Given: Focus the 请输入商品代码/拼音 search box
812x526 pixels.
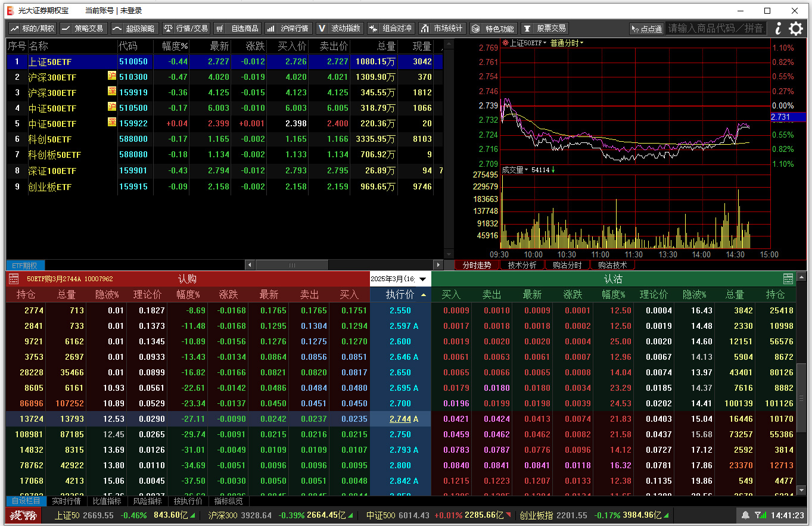Looking at the screenshot, I should coord(716,28).
